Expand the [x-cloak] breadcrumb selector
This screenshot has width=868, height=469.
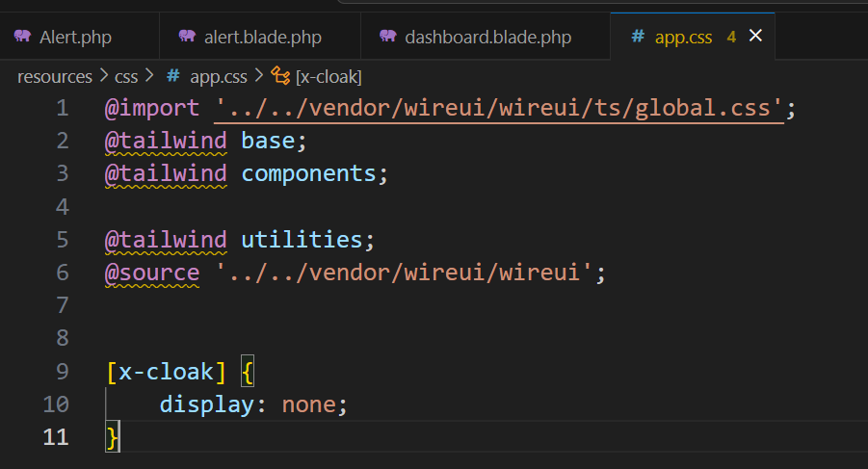tap(329, 76)
